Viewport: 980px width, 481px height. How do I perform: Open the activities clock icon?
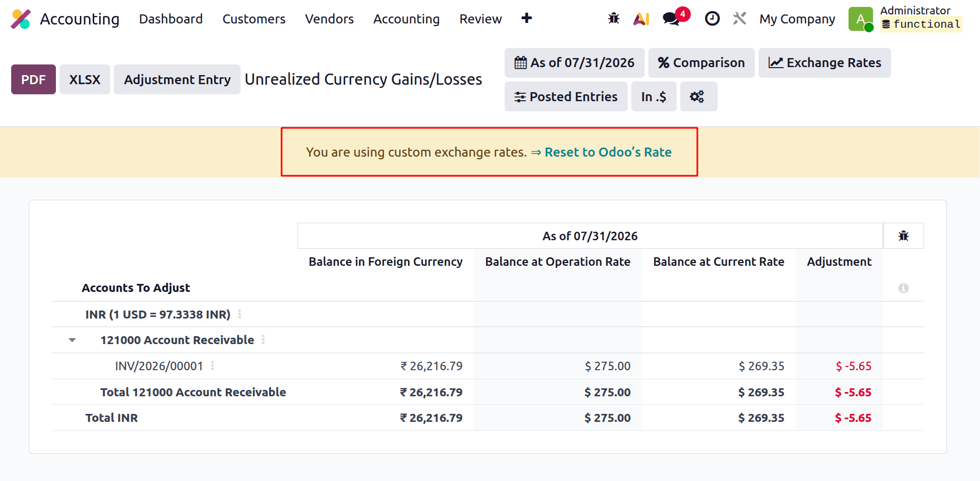point(712,19)
